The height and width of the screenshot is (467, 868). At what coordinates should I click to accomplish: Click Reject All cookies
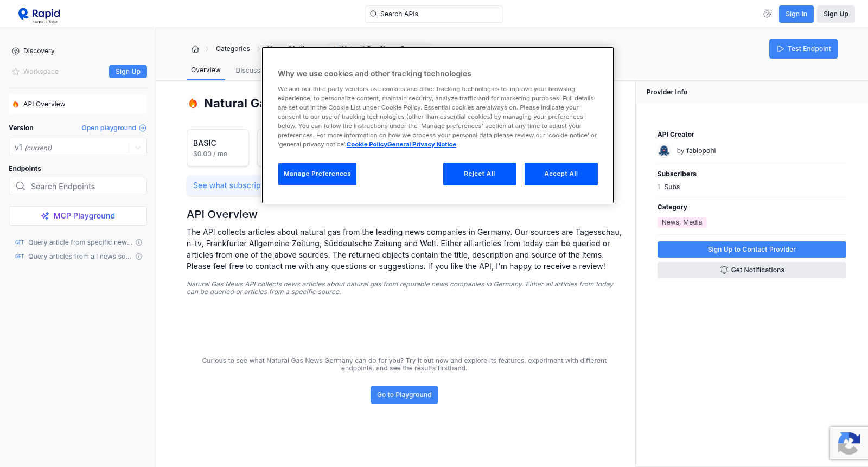tap(480, 174)
